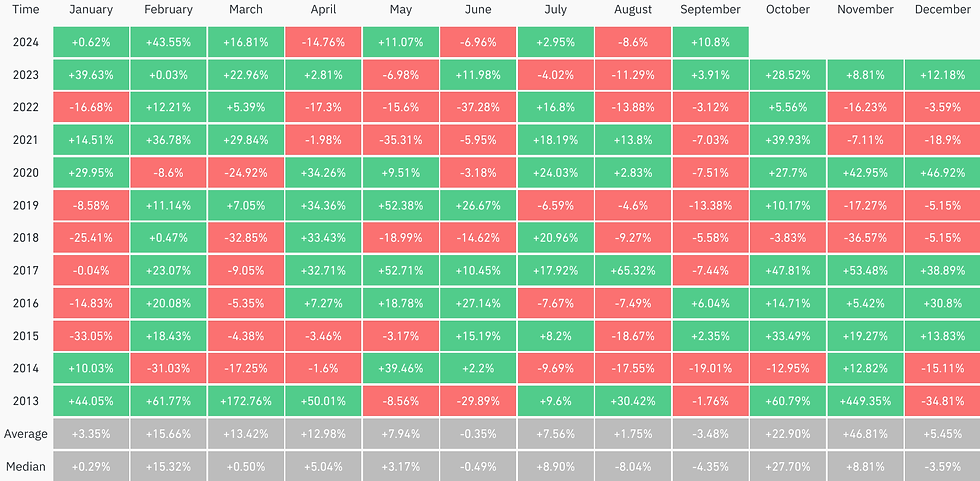Select the +46.92% December 2020 cell
This screenshot has height=481, width=980.
pyautogui.click(x=943, y=172)
